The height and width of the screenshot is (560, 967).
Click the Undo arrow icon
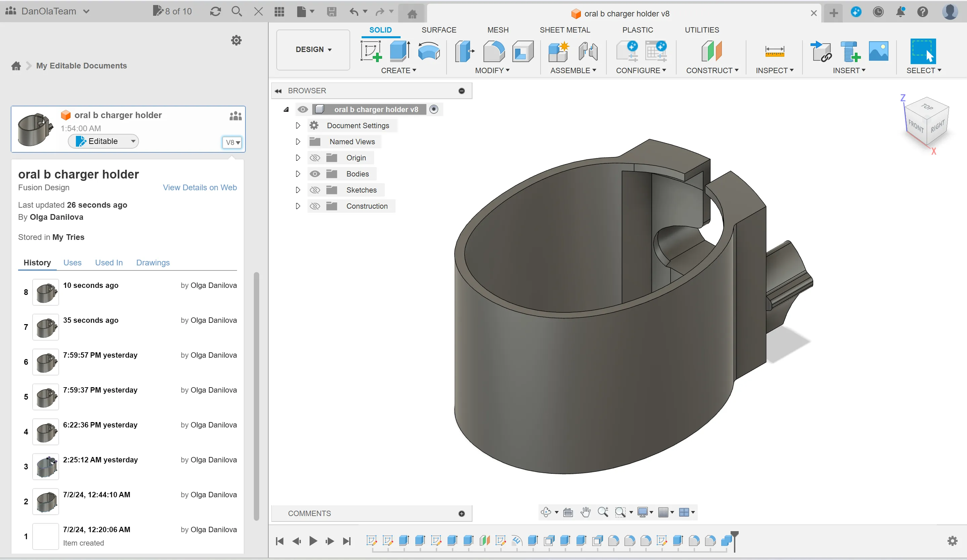(x=354, y=11)
